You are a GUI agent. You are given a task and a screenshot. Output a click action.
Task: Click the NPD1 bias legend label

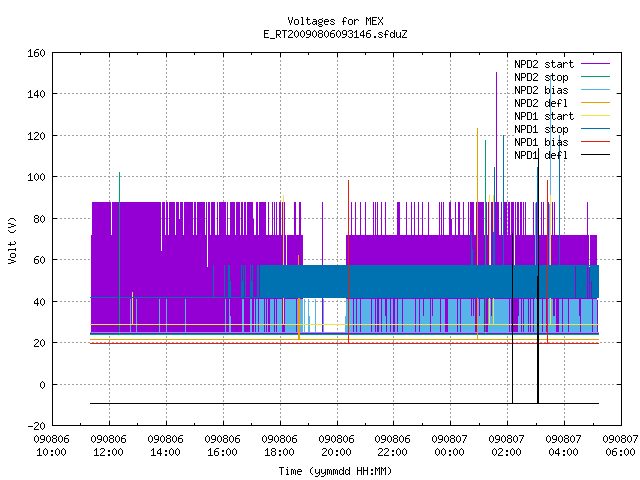coord(541,142)
